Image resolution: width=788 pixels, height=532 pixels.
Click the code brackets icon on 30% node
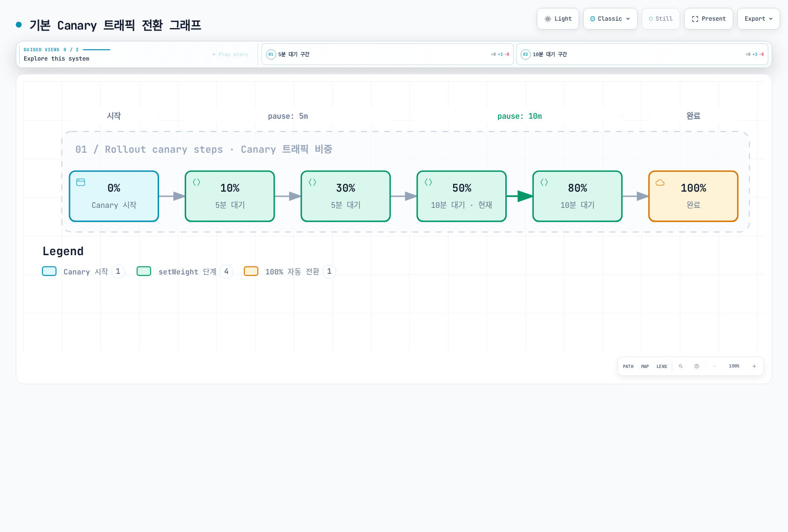click(x=312, y=182)
